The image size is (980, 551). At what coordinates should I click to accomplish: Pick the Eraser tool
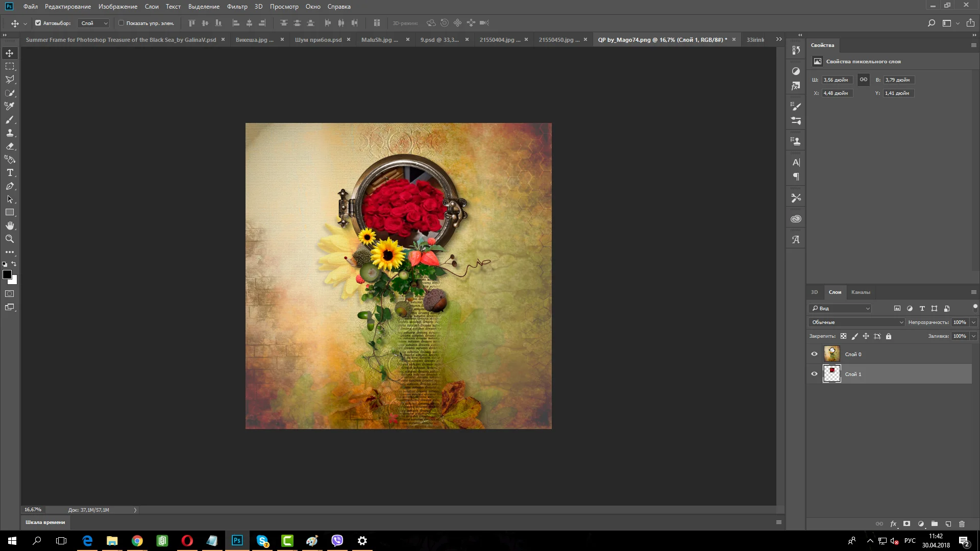coord(10,146)
